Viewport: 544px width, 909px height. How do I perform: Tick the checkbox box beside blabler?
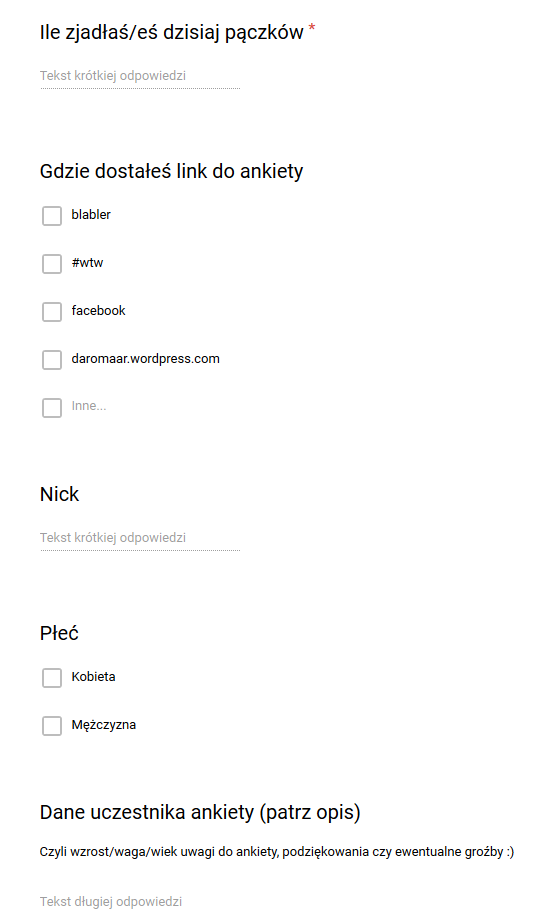[52, 216]
